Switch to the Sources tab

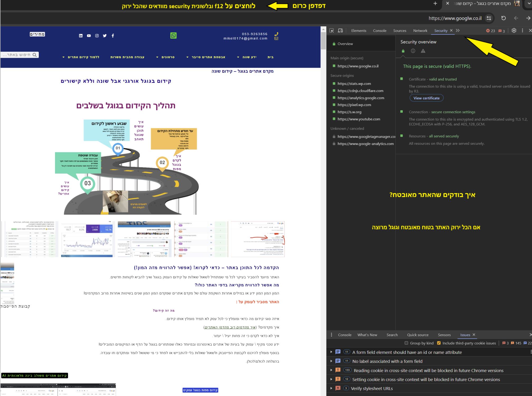(400, 31)
